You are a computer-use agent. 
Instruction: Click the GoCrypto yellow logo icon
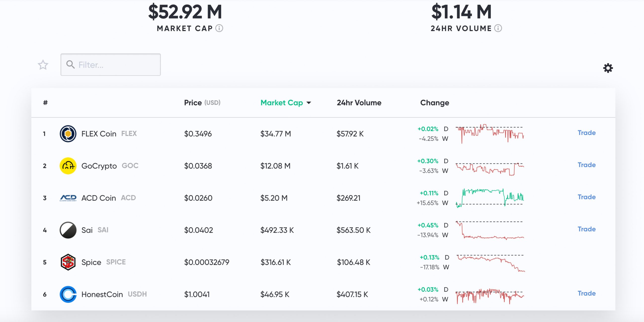click(68, 166)
